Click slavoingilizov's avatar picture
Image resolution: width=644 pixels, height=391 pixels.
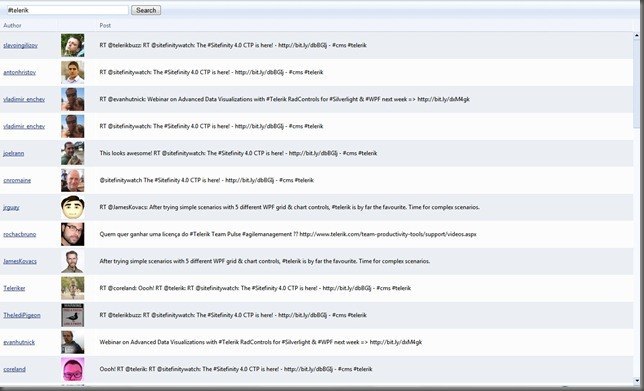(x=73, y=45)
